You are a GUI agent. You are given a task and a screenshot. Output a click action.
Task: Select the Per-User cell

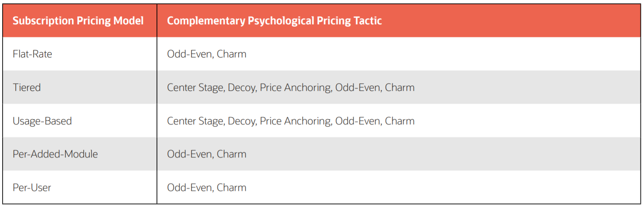[32, 187]
